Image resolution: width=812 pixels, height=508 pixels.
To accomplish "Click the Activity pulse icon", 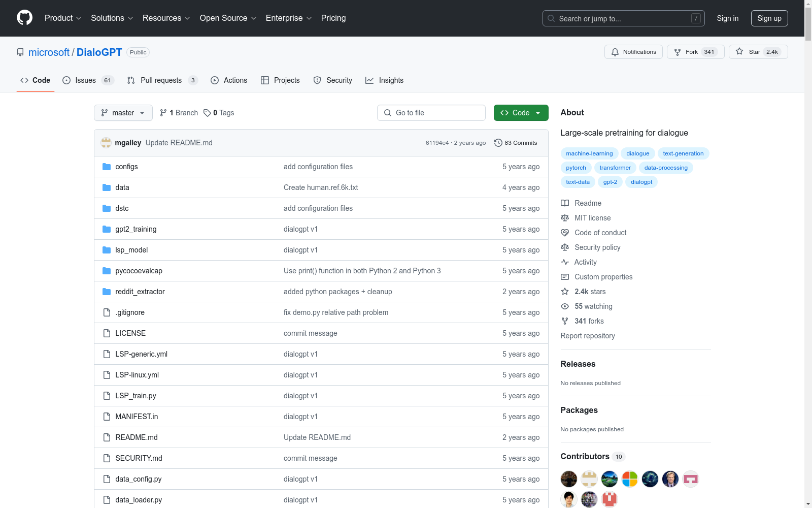I will [565, 262].
